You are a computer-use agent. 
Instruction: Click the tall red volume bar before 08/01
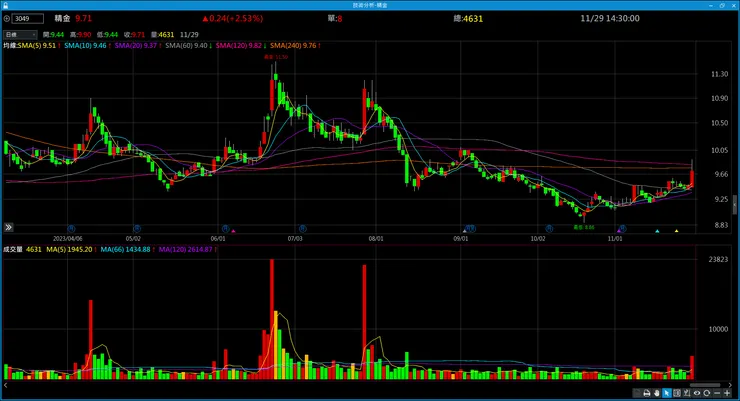(364, 322)
